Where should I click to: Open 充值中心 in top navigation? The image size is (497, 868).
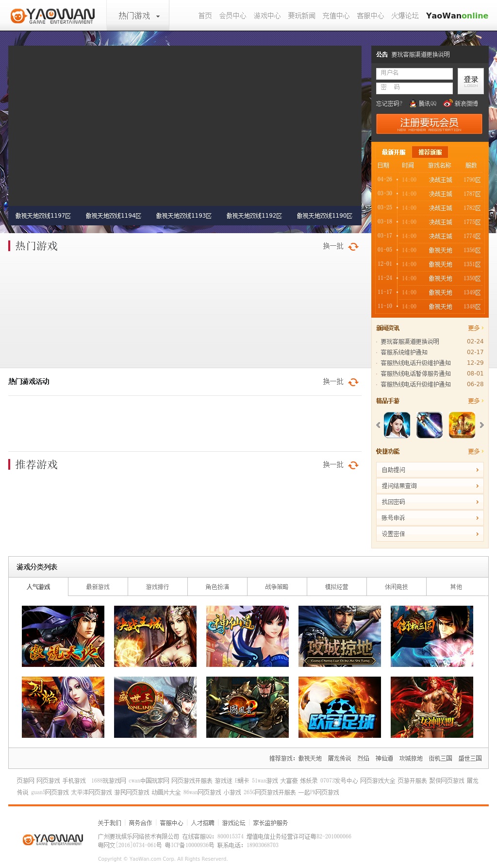[336, 16]
